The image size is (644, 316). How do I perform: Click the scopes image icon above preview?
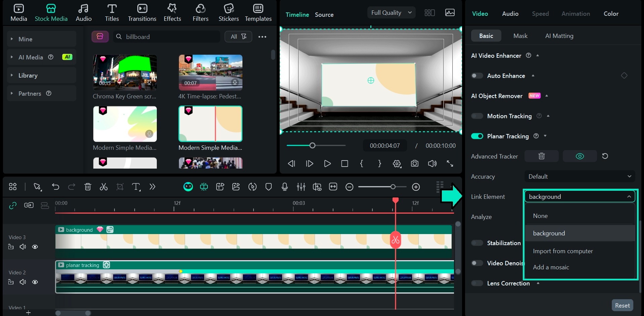(450, 13)
